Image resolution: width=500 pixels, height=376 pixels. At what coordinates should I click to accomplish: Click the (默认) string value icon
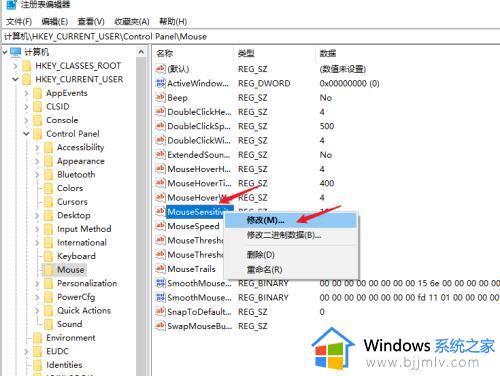[x=160, y=69]
